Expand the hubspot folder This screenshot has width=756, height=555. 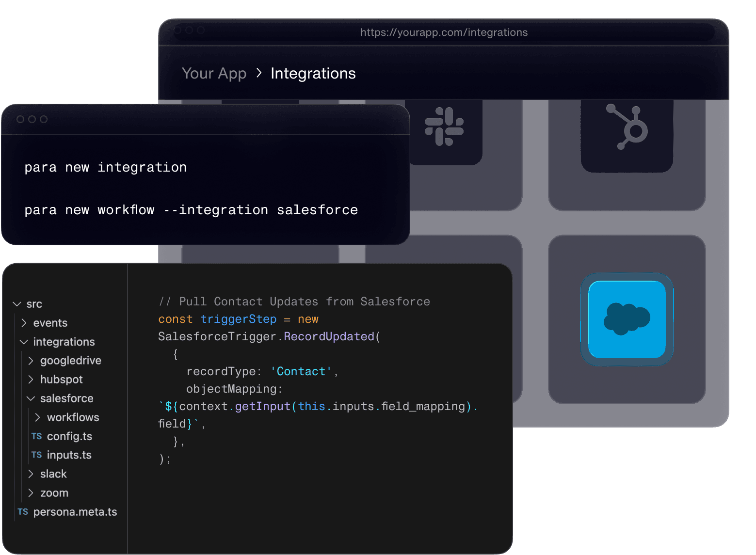[x=31, y=380]
